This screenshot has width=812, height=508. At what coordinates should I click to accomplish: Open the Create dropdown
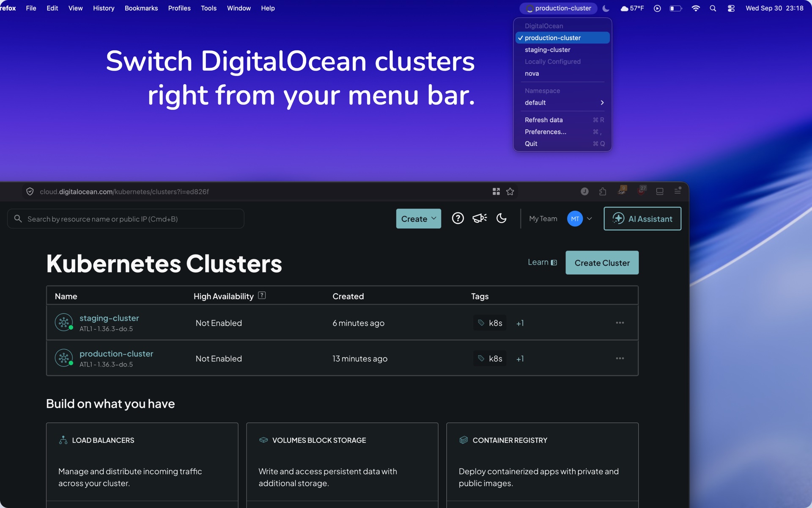click(418, 218)
